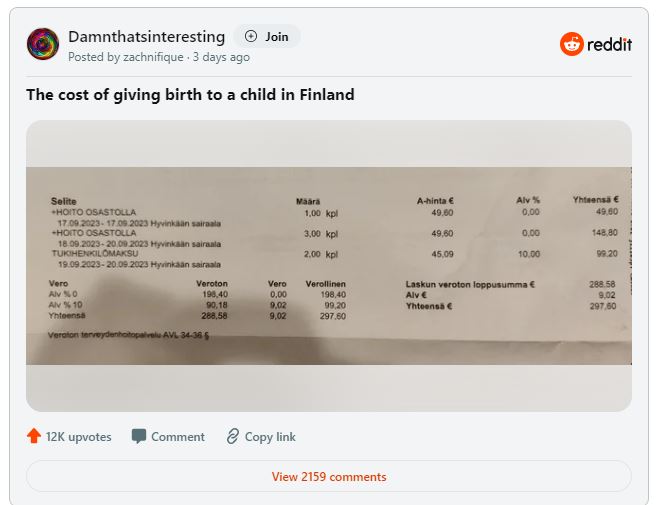The image size is (658, 505).
Task: Click the comment speech bubble icon
Action: click(139, 436)
